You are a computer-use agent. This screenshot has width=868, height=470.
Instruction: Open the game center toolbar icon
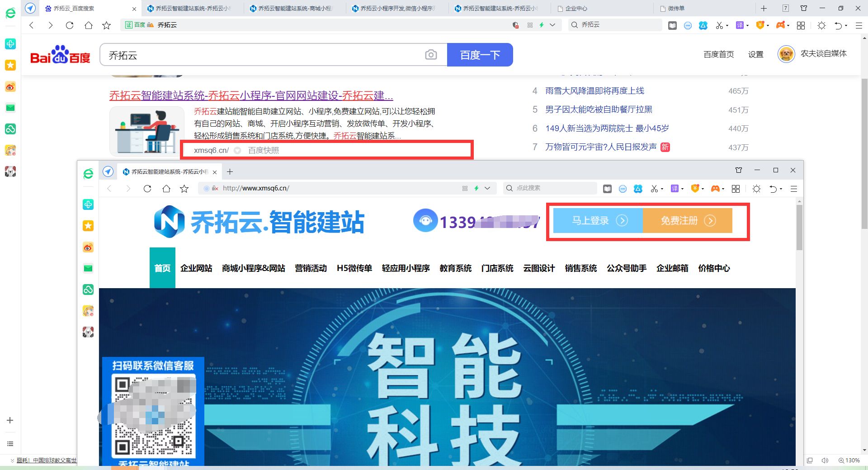click(x=780, y=25)
